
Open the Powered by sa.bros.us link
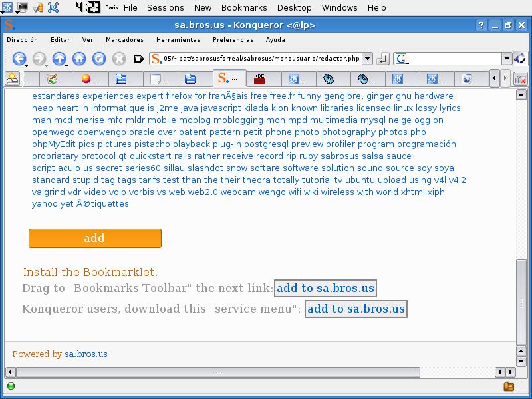point(86,354)
